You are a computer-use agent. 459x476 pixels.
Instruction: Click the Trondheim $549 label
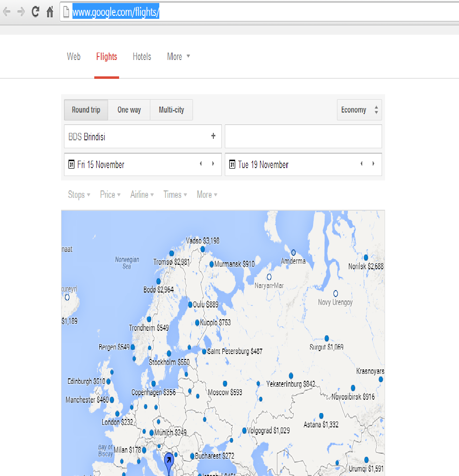click(149, 328)
